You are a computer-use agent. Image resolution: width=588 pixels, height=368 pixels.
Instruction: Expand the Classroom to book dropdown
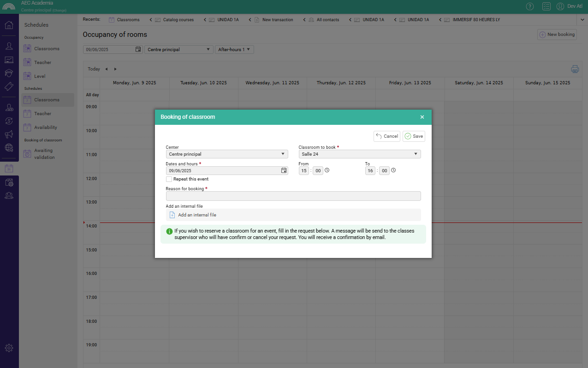[359, 154]
